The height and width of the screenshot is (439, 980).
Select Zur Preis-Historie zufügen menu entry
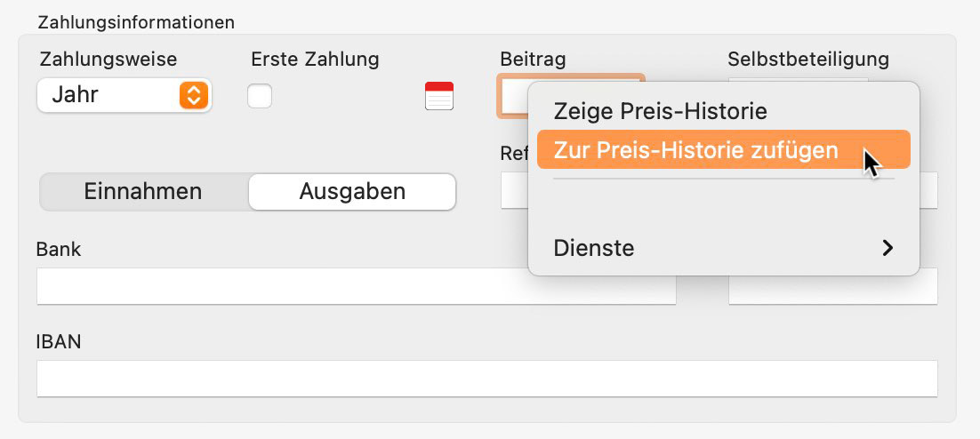click(724, 150)
